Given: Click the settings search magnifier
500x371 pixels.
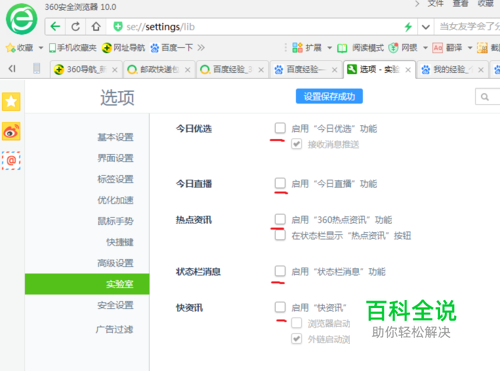Looking at the screenshot, I should (x=485, y=97).
